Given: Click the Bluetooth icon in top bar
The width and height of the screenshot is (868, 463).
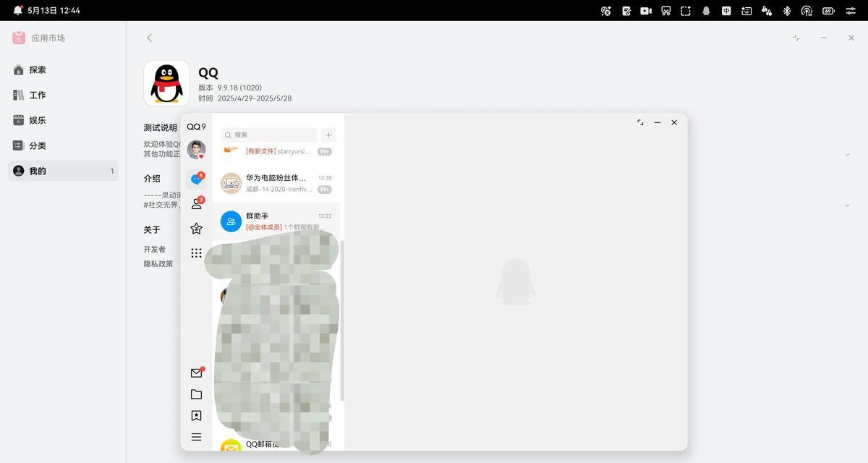Looking at the screenshot, I should coord(787,11).
